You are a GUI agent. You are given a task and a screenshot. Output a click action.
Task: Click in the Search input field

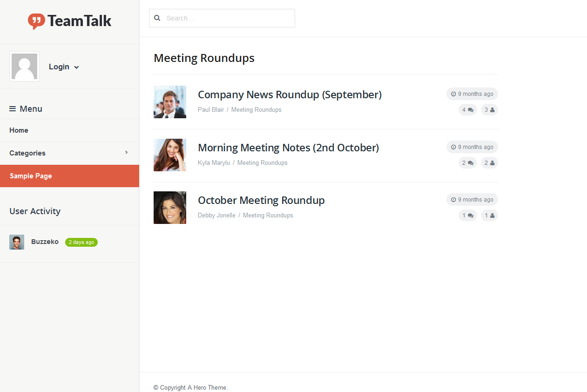pyautogui.click(x=228, y=18)
